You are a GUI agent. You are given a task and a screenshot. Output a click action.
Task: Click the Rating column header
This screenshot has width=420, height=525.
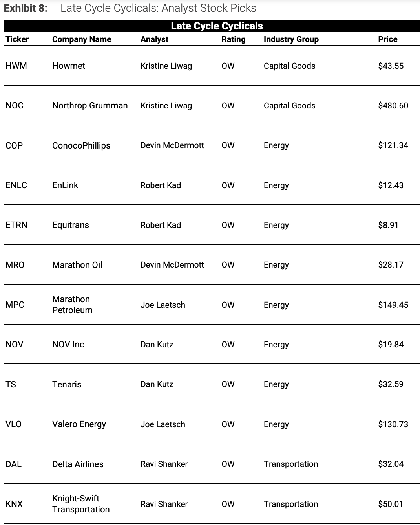tap(234, 39)
